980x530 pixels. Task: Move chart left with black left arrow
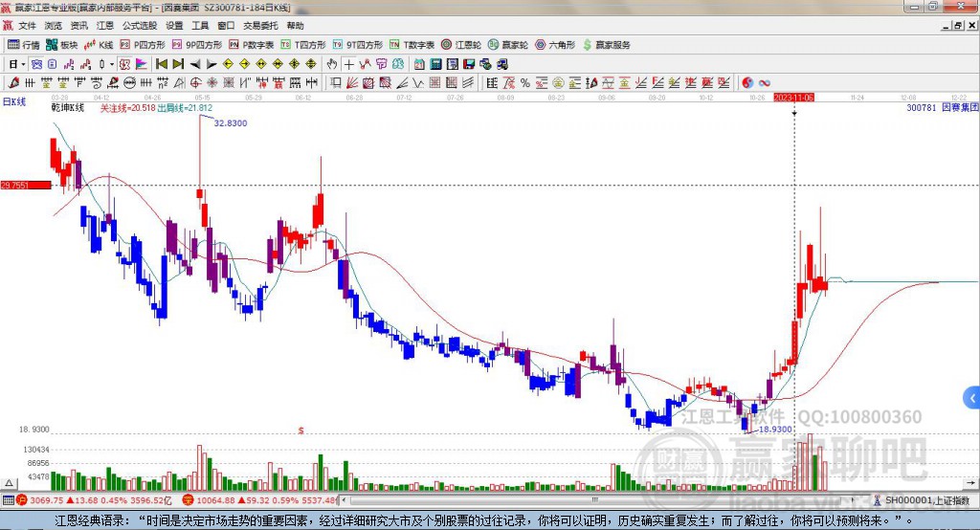(195, 64)
